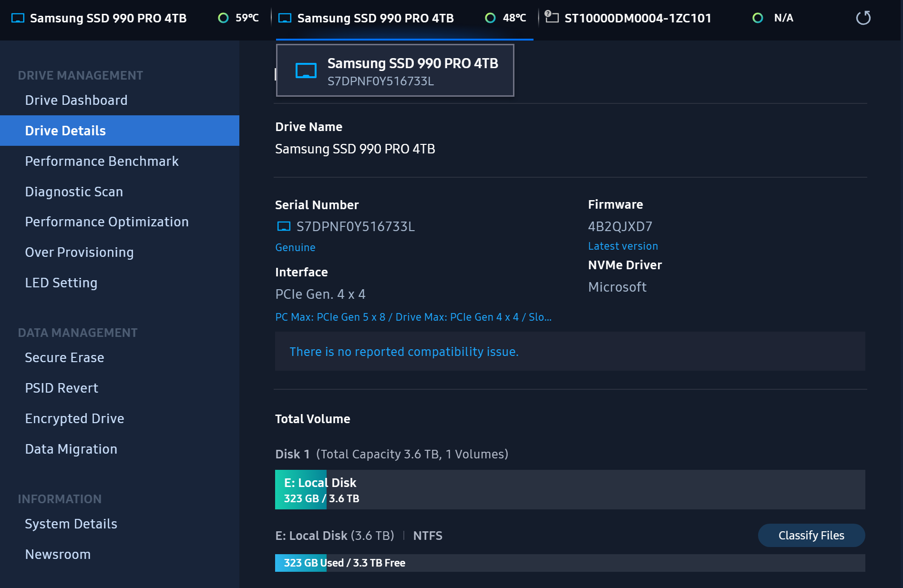
Task: Click the INFORMATION section header
Action: 60,499
